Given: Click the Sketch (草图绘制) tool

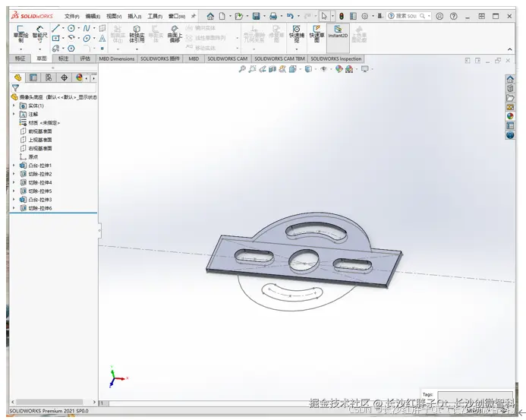Looking at the screenshot, I should [20, 33].
